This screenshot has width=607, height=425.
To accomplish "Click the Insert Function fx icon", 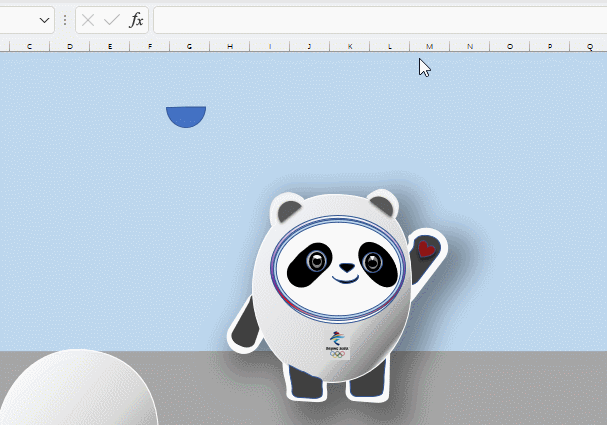I will coord(136,20).
